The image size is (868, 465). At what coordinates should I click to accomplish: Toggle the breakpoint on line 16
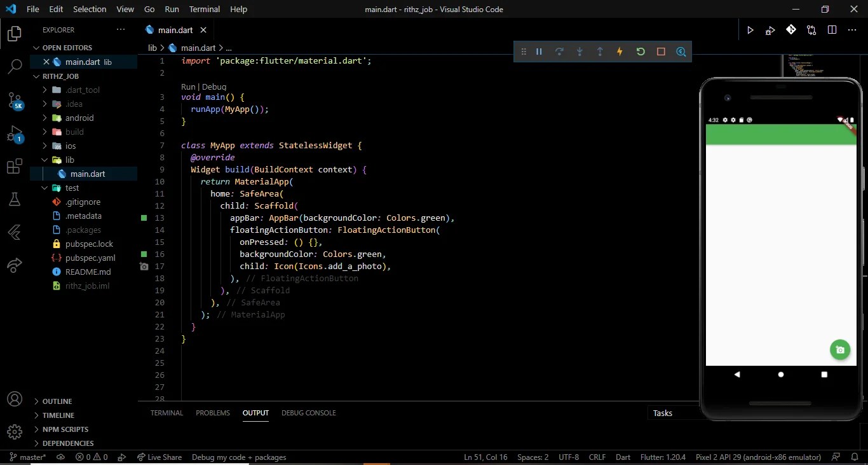[x=144, y=254]
